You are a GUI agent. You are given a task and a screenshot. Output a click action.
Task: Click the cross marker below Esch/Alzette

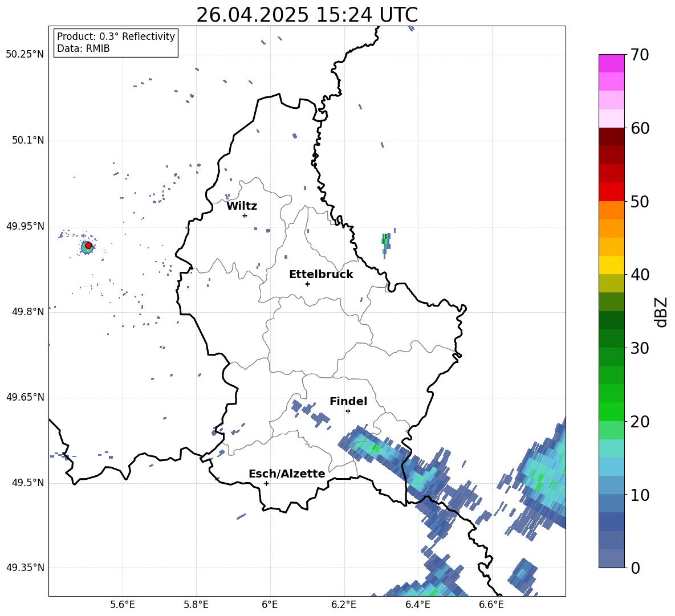point(266,483)
